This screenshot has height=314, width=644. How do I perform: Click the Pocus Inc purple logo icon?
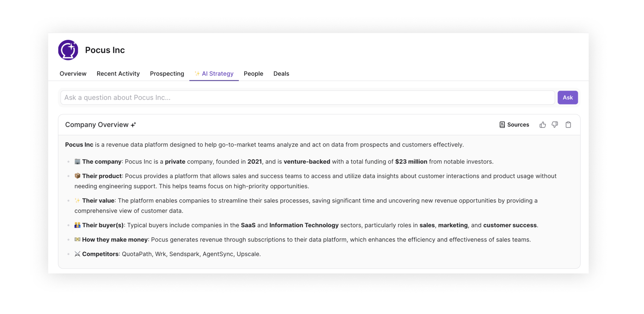[x=68, y=50]
